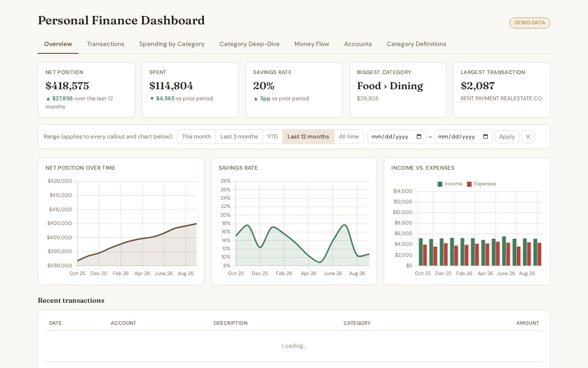Switch to the Accounts tab

pos(358,44)
